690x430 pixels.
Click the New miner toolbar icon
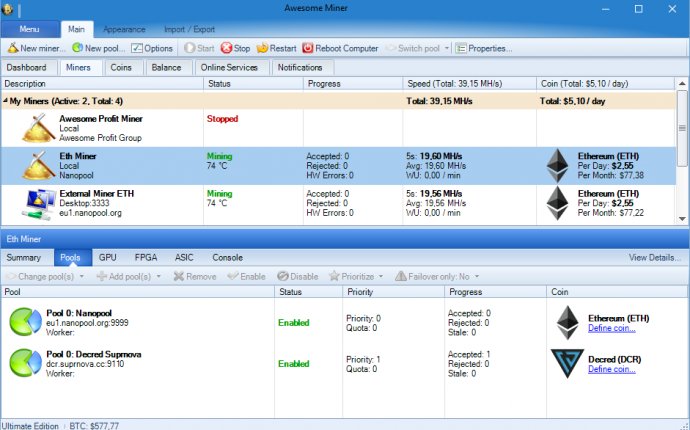pyautogui.click(x=13, y=48)
